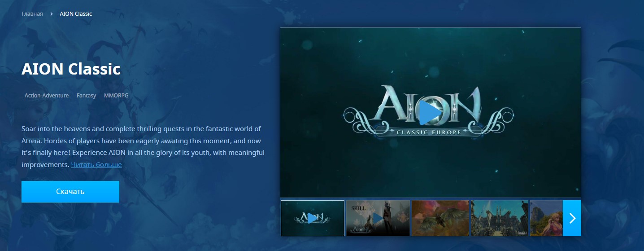Open the SKILL video thumbnail
This screenshot has width=644, height=251.
pyautogui.click(x=378, y=218)
